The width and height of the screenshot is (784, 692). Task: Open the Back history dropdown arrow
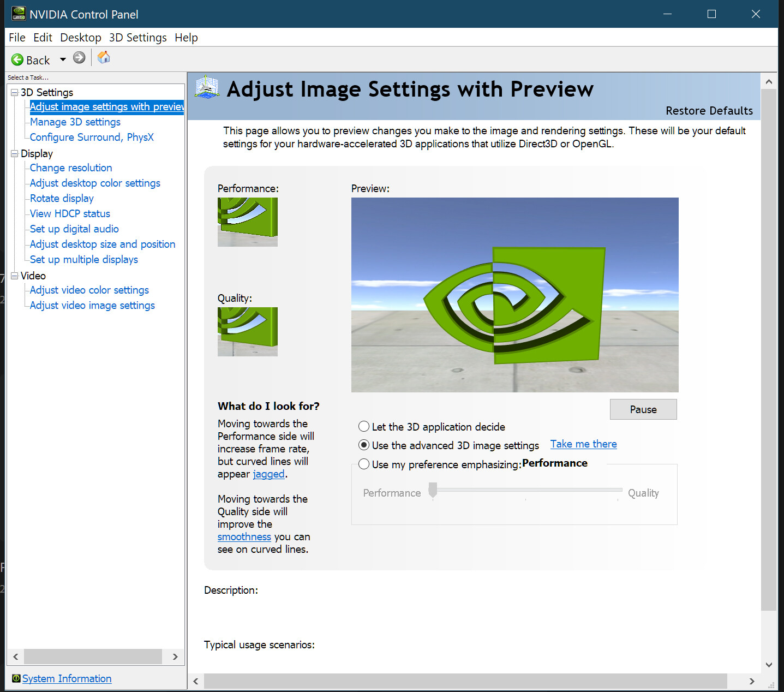[63, 59]
